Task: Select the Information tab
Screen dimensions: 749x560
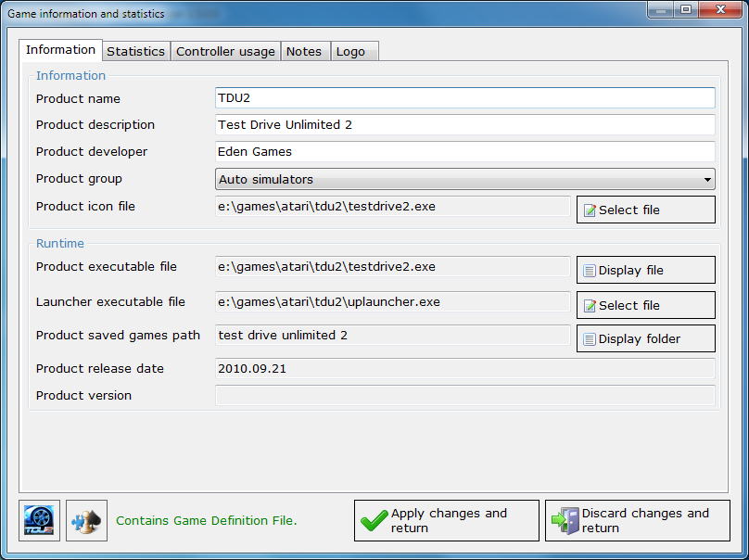Action: point(60,50)
